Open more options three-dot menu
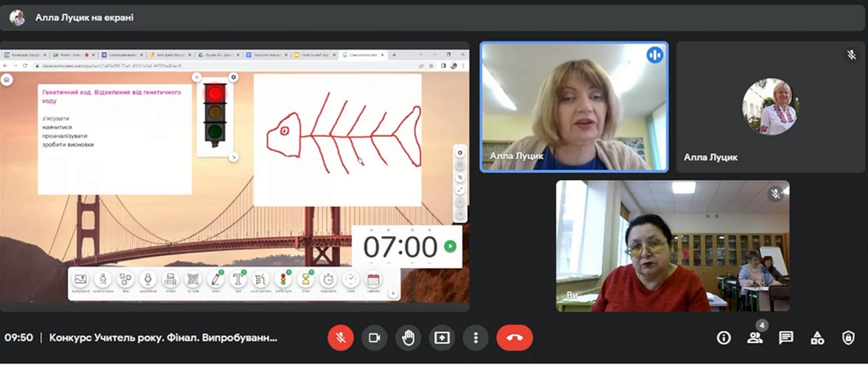 click(476, 338)
